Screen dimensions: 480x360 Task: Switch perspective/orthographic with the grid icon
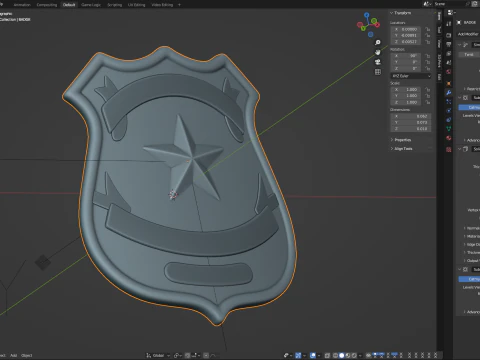point(378,72)
